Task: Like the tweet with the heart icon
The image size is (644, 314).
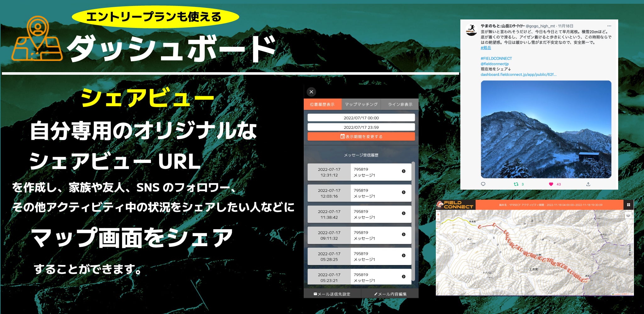Action: point(551,184)
